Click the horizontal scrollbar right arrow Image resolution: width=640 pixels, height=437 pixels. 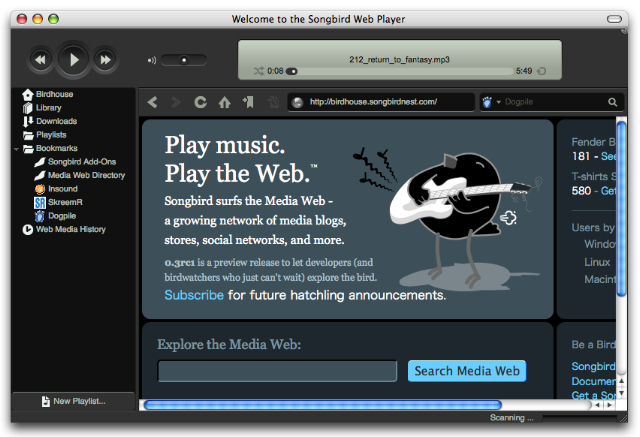pos(610,405)
